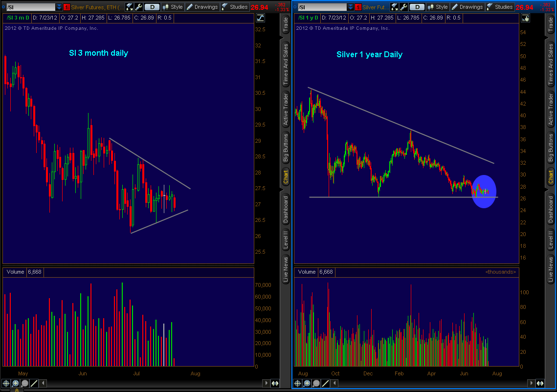The height and width of the screenshot is (392, 557).
Task: Click the Studies button in left chart toolbar
Action: tap(235, 7)
